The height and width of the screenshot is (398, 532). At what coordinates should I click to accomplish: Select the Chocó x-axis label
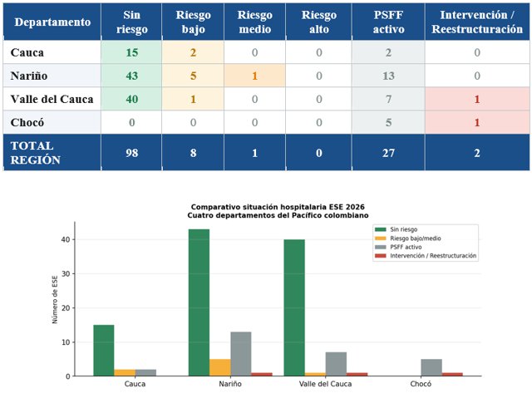point(421,384)
